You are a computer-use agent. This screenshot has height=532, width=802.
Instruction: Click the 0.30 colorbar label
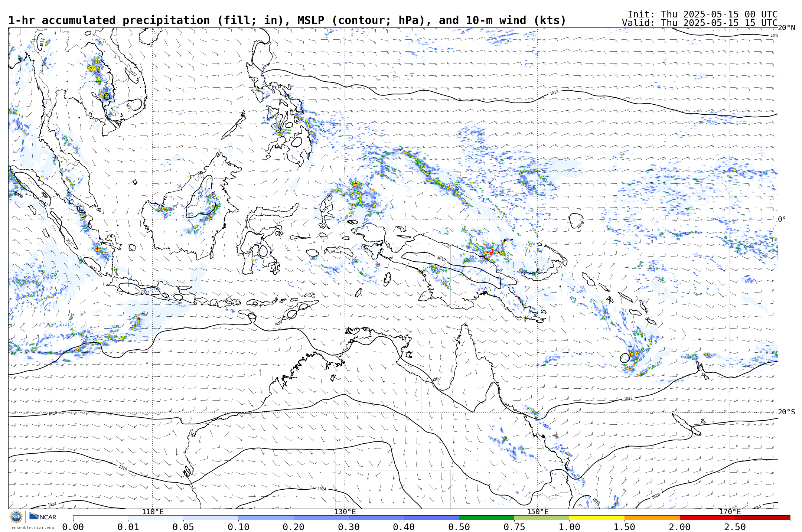[x=349, y=527]
